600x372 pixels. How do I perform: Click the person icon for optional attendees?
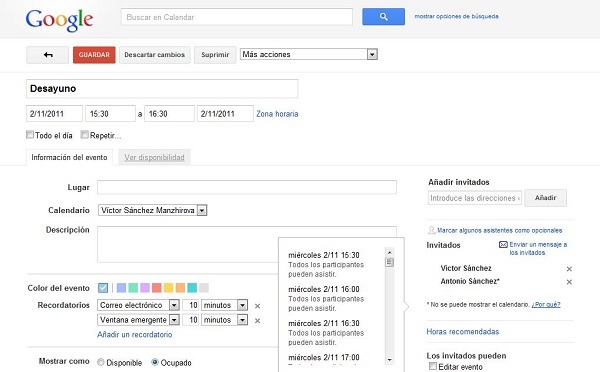[x=432, y=230]
